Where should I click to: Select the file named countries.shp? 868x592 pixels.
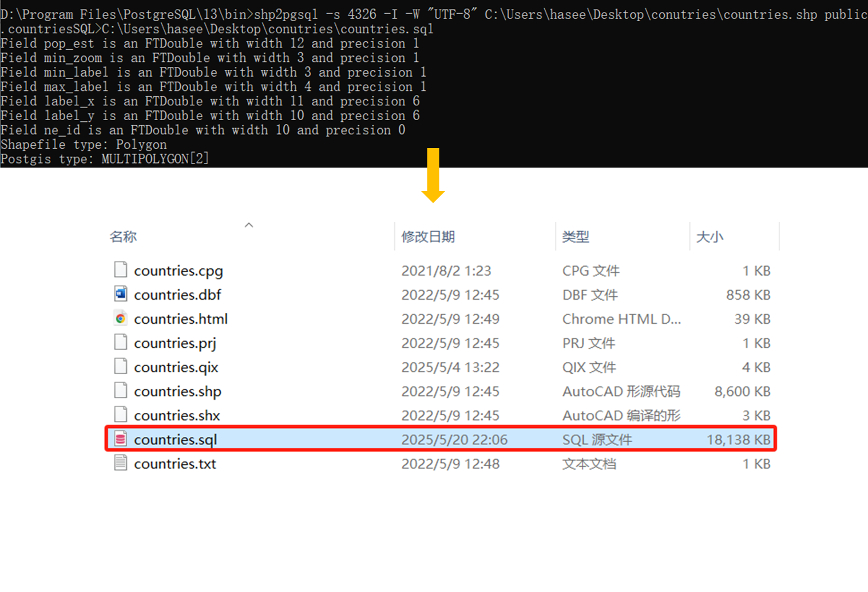177,391
